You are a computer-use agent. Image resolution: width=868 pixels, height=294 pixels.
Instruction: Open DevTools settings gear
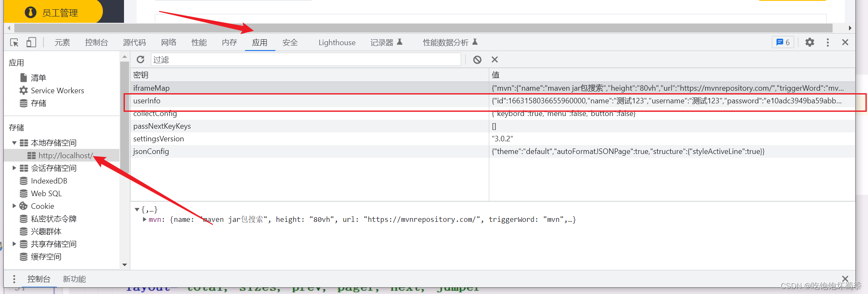[x=810, y=42]
